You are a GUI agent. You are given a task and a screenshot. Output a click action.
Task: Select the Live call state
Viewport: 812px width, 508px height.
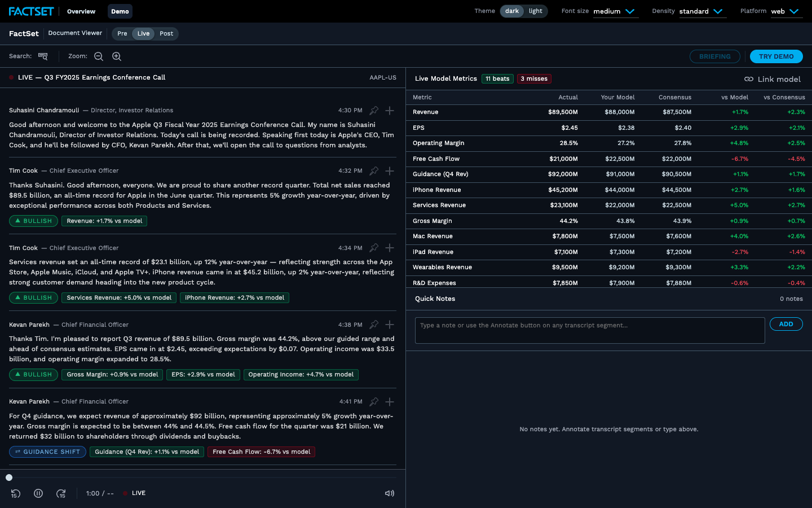pos(144,34)
